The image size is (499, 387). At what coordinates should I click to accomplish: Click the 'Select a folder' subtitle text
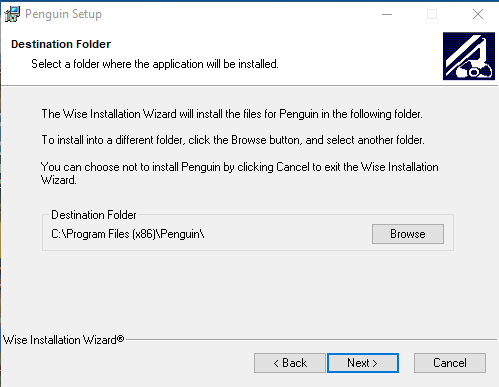tap(155, 64)
